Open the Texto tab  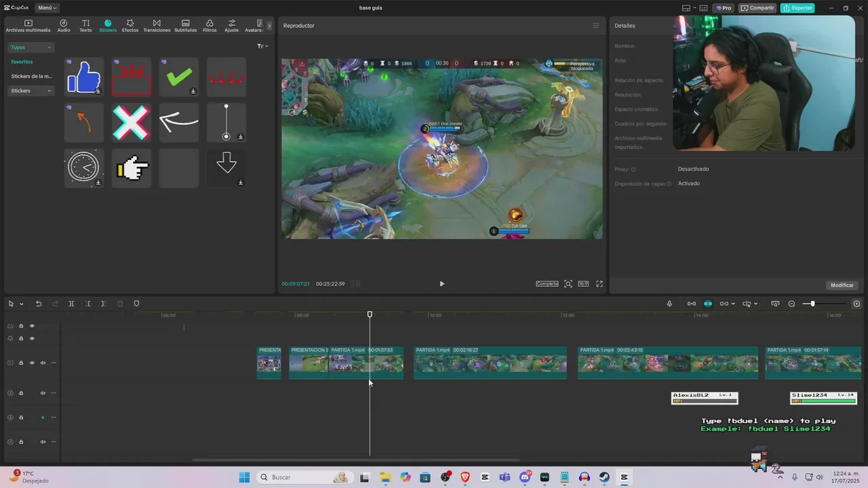tap(85, 26)
